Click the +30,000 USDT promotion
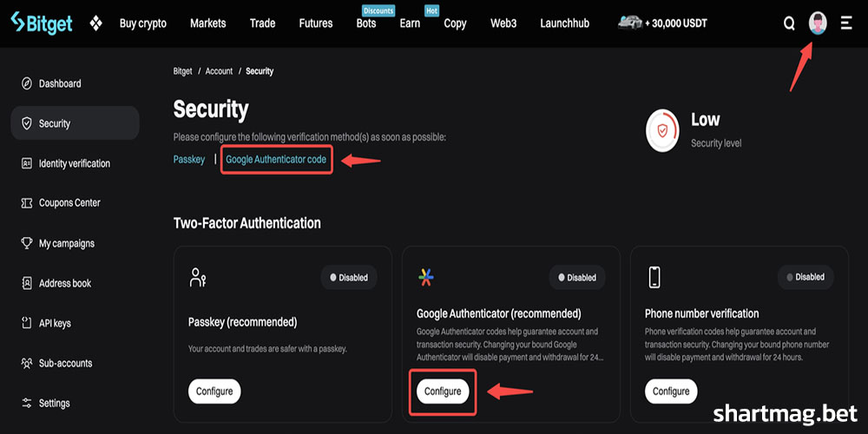868x434 pixels. 676,23
